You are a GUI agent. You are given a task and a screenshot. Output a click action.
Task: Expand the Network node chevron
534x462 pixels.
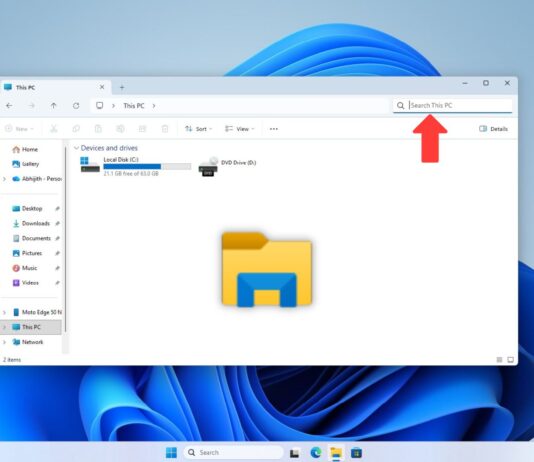4,342
